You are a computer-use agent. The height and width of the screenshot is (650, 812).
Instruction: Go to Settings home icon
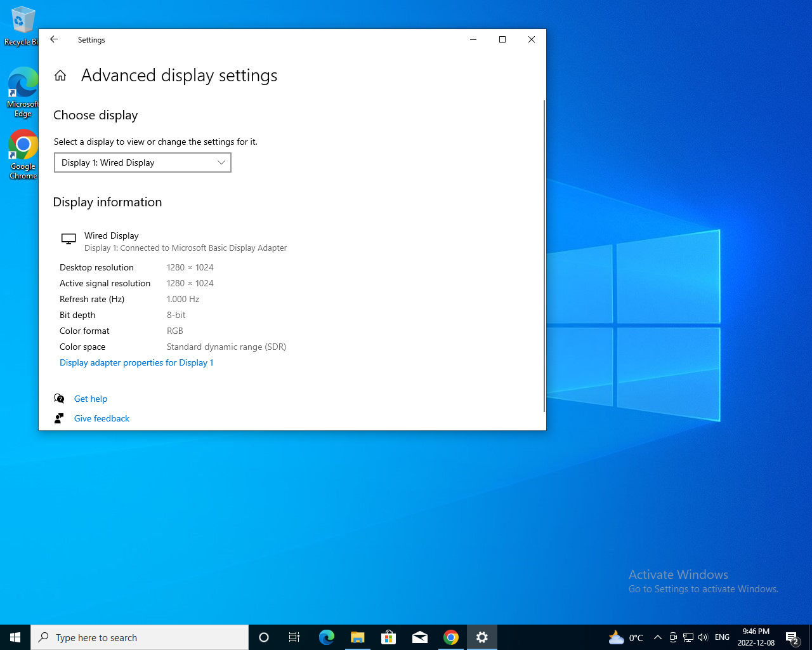(60, 76)
